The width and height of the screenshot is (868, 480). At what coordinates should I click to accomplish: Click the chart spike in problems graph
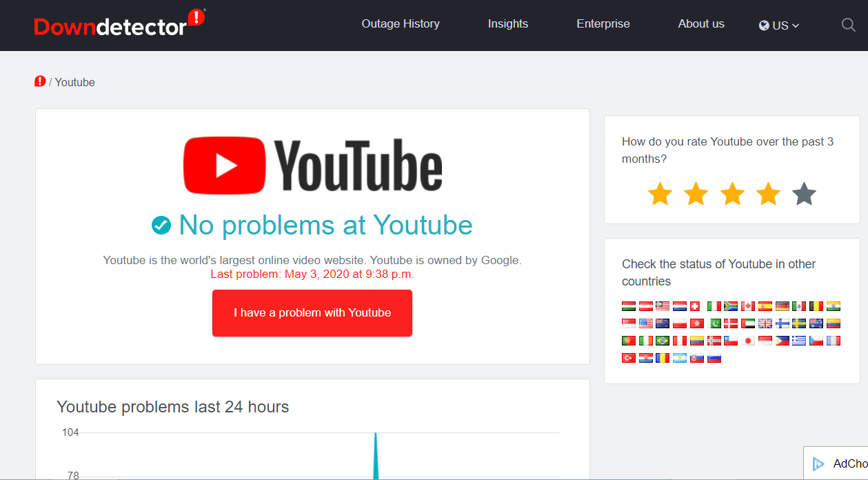[376, 455]
